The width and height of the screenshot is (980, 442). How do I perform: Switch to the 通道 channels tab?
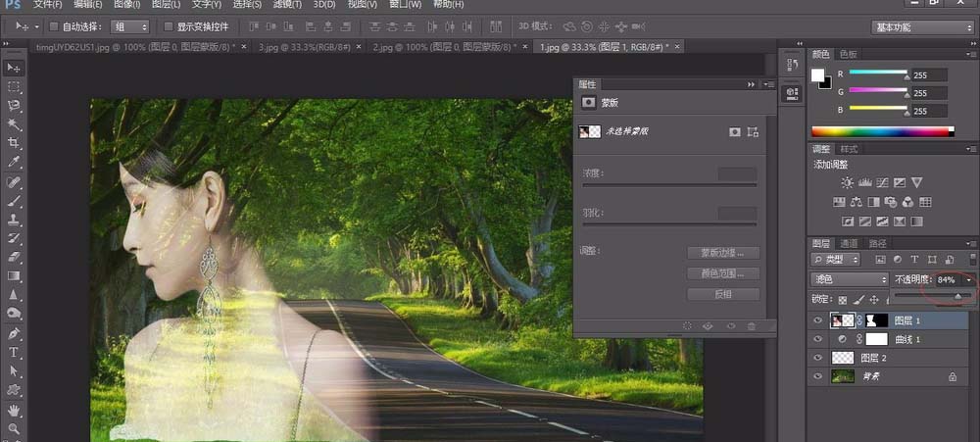click(x=849, y=243)
